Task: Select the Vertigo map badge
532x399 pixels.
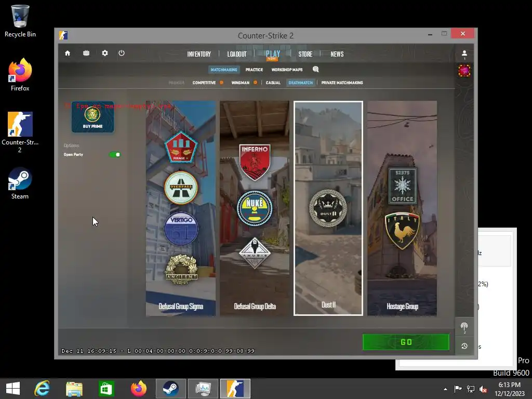Action: click(x=181, y=229)
